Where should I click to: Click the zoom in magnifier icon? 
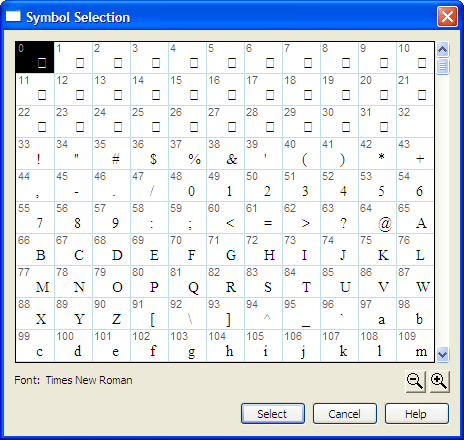click(439, 381)
